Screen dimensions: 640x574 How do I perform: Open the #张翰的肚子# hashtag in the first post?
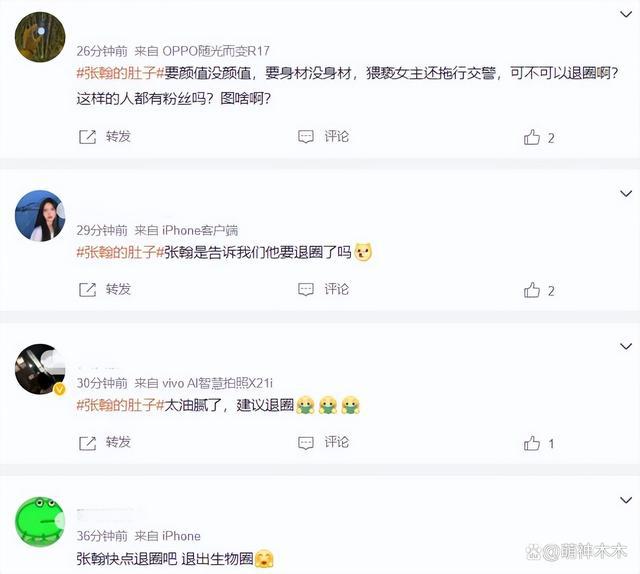click(x=120, y=73)
